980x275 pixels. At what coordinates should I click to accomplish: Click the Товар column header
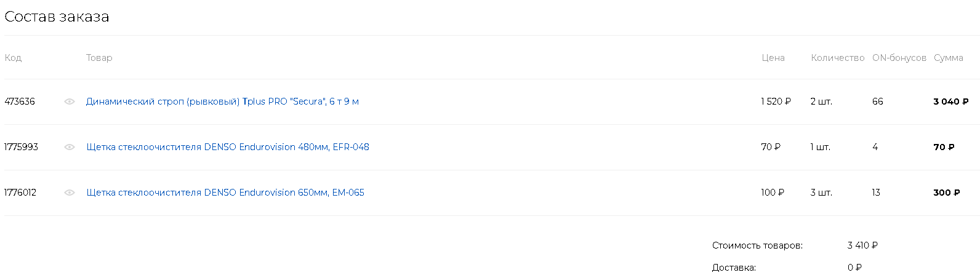pos(99,58)
